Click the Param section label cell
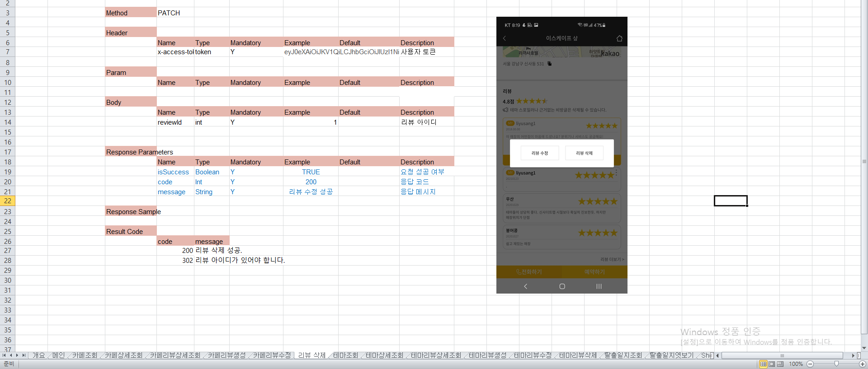868x369 pixels. [x=131, y=72]
